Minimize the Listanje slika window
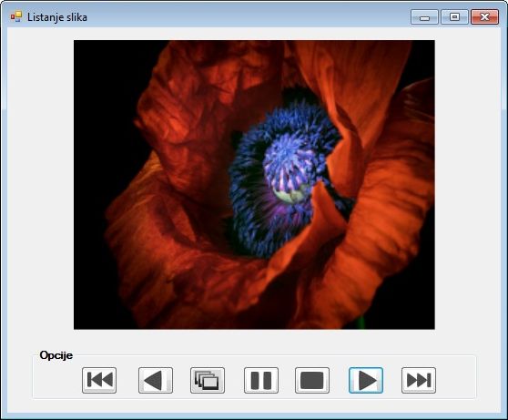The width and height of the screenshot is (508, 420). pos(424,17)
